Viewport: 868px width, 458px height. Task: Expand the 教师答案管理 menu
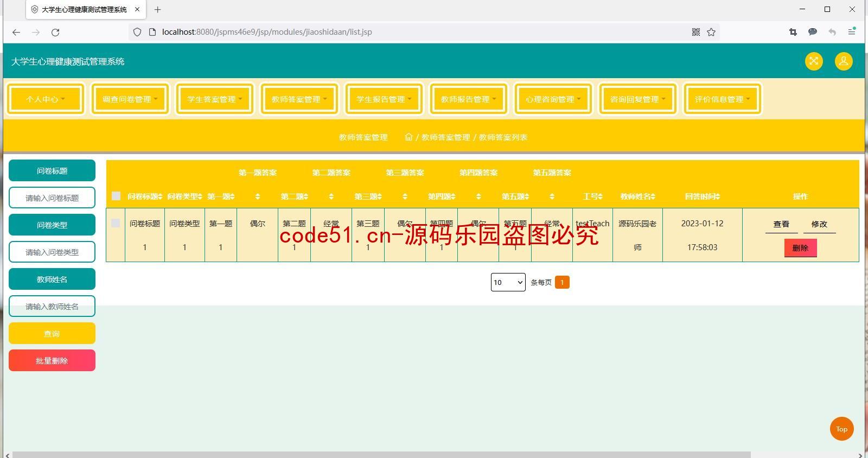(x=299, y=99)
